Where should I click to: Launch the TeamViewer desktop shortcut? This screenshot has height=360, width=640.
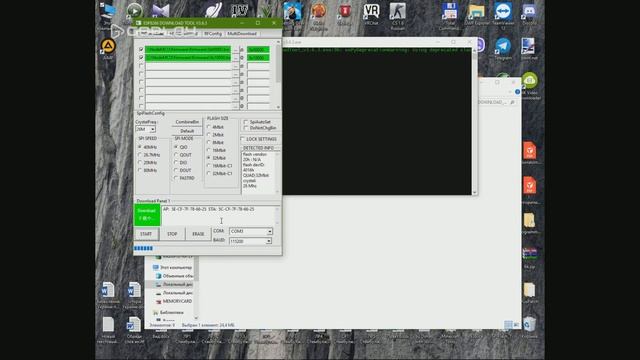click(503, 11)
